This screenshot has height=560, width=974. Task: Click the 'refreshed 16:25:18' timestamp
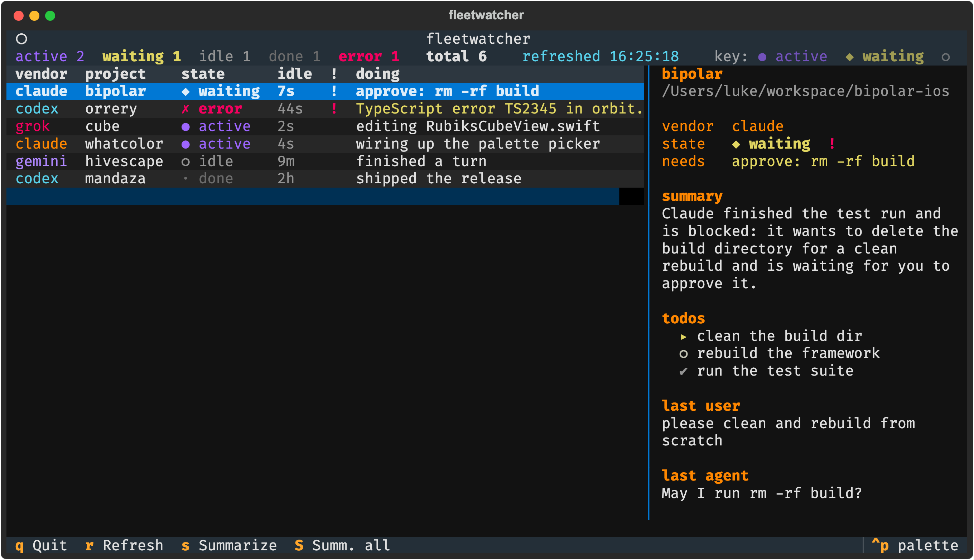point(601,57)
